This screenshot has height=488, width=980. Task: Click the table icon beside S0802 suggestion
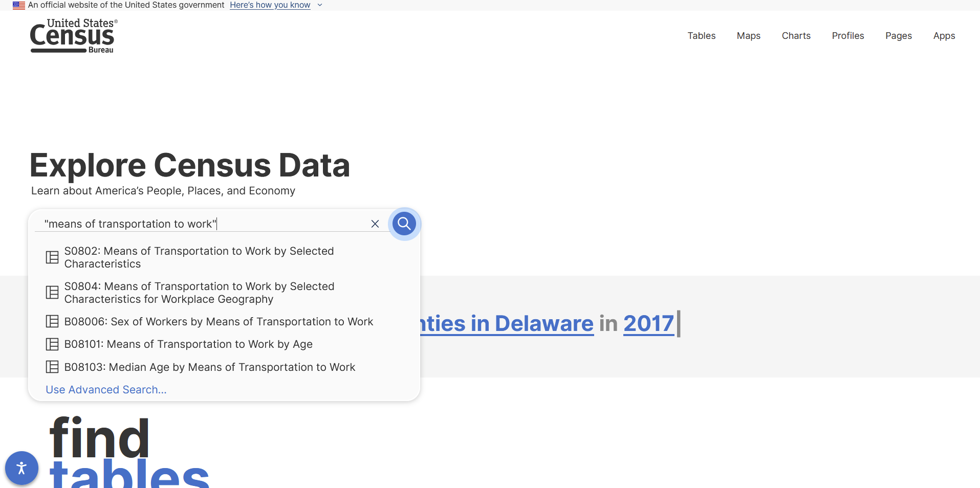[52, 257]
